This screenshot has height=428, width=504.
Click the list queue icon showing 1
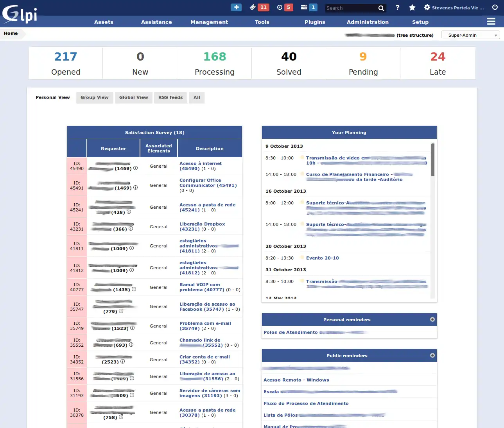point(308,7)
